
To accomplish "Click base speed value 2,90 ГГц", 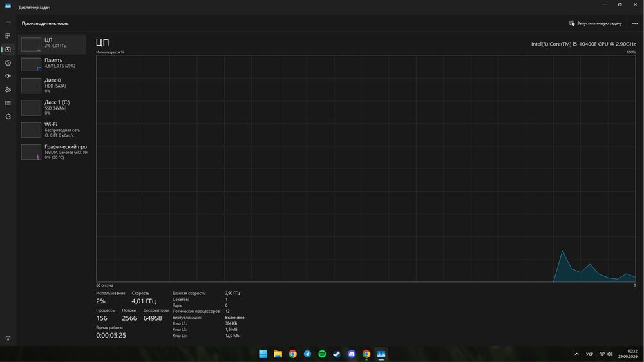I will [x=232, y=293].
